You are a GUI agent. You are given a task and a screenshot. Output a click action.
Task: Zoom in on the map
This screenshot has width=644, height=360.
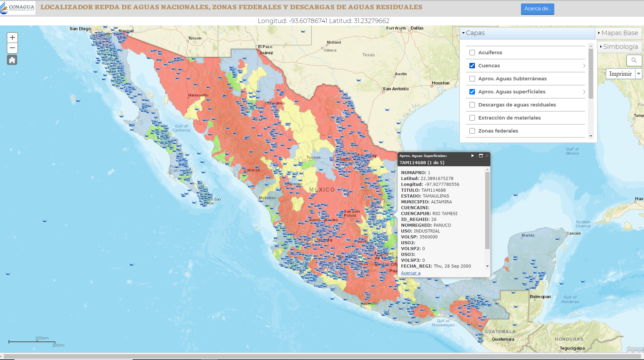(12, 37)
